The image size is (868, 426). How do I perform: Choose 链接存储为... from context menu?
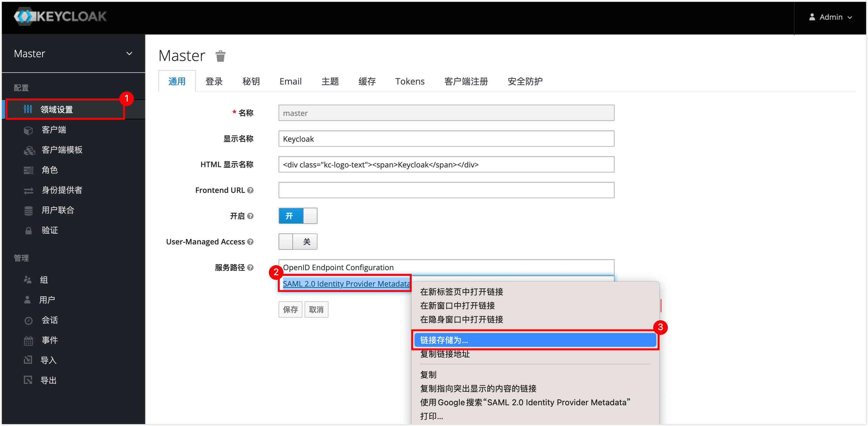point(535,340)
